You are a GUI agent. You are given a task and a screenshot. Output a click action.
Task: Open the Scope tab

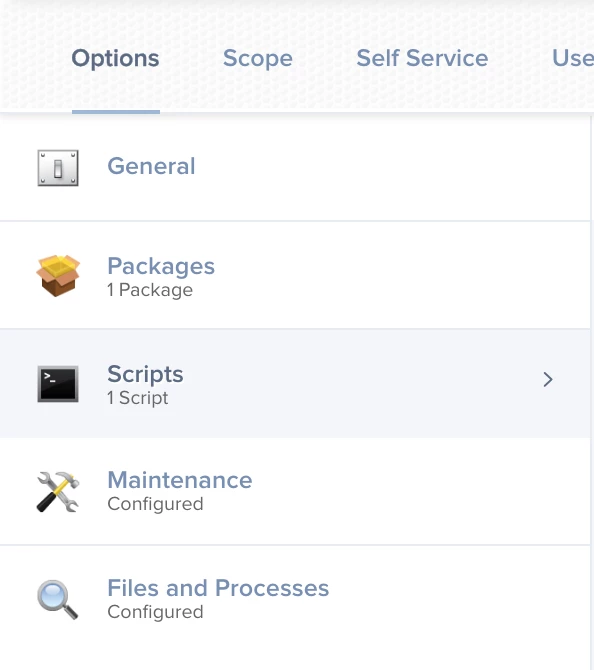click(x=258, y=58)
